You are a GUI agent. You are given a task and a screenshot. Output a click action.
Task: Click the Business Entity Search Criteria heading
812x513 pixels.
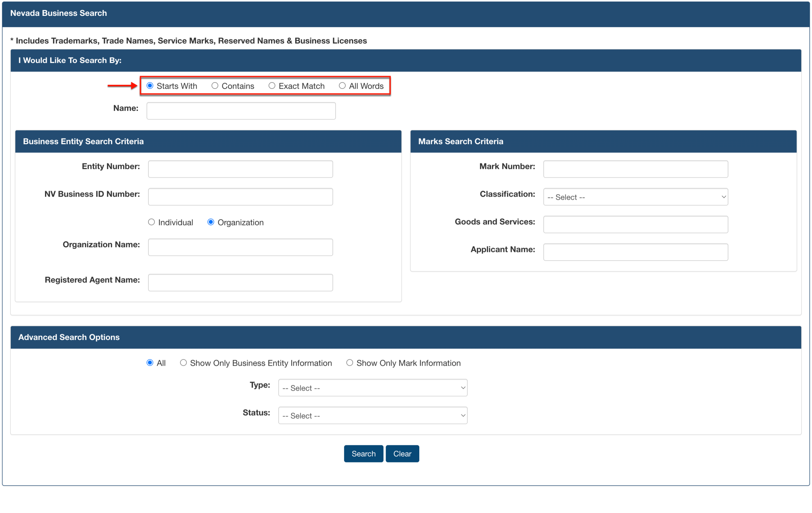pyautogui.click(x=83, y=141)
